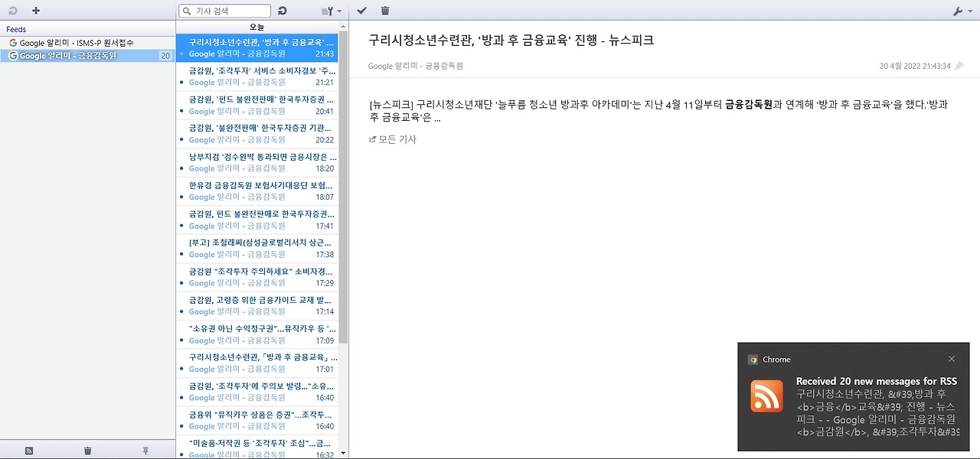This screenshot has width=980, height=459.
Task: Click the down arrow of the article list scrollbar
Action: [x=343, y=453]
